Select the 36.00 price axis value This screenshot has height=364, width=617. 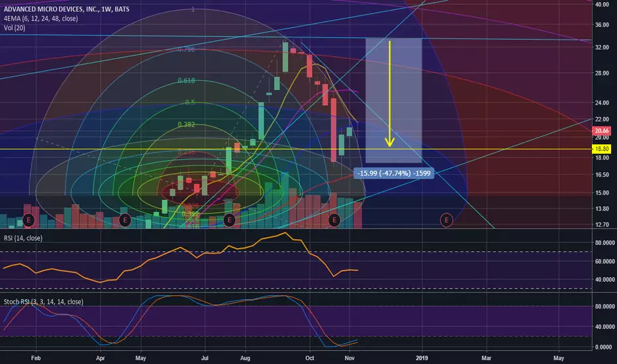(x=602, y=24)
